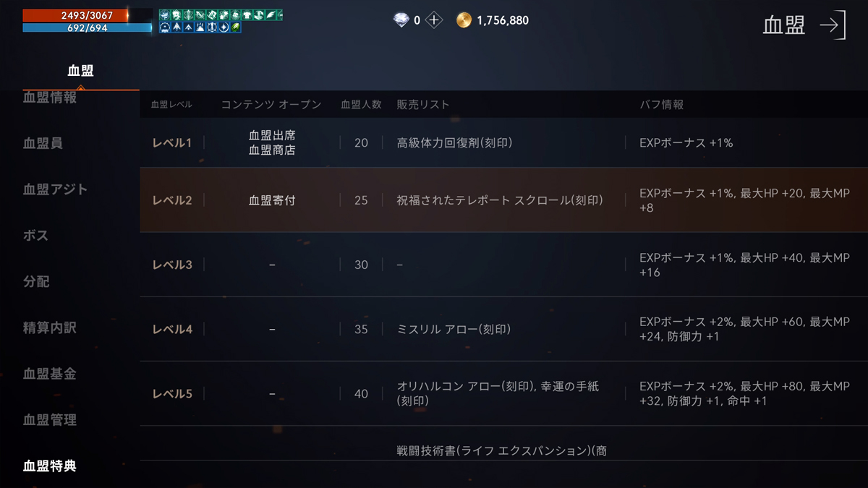
Task: Open the 血盟情報 menu
Action: 50,98
